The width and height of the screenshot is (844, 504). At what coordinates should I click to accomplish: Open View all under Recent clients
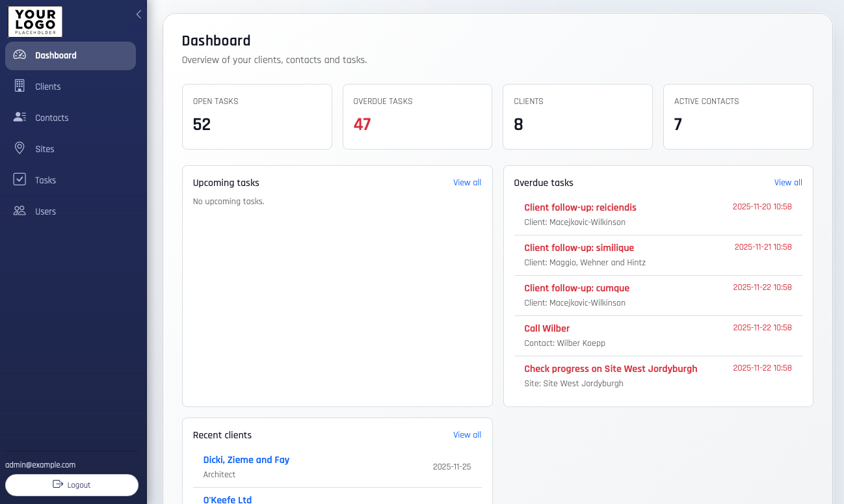467,434
